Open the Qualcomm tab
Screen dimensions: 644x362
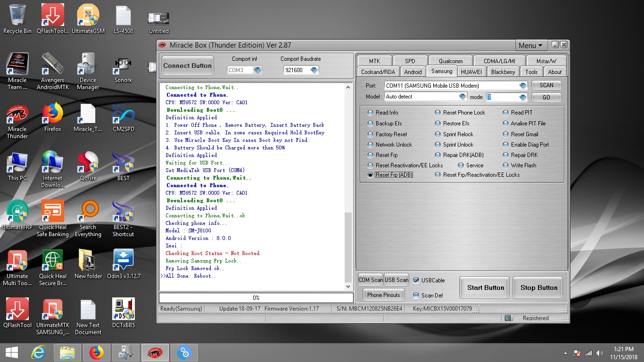pyautogui.click(x=451, y=61)
